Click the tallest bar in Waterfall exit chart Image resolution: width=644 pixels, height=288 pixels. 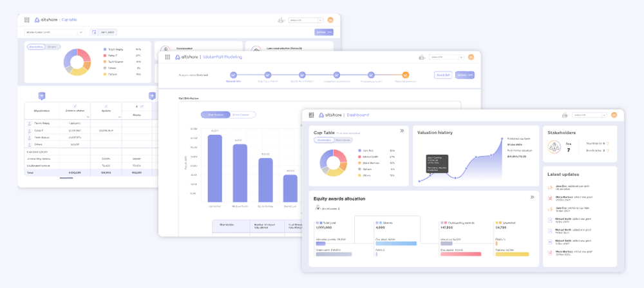click(x=215, y=168)
